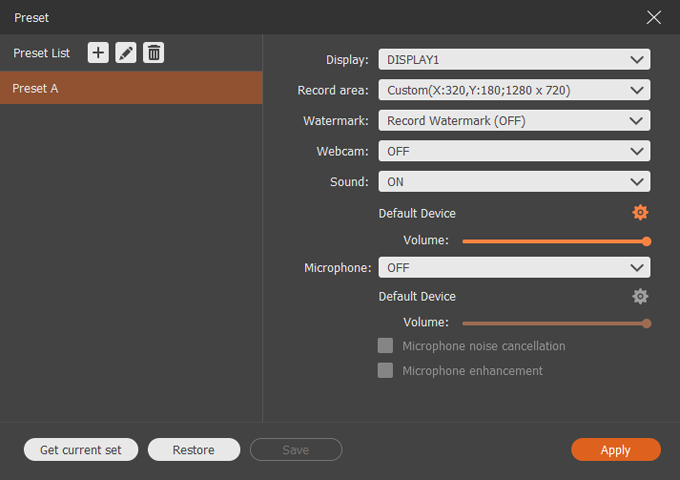Open Microphone device settings gear
This screenshot has width=680, height=480.
[640, 296]
